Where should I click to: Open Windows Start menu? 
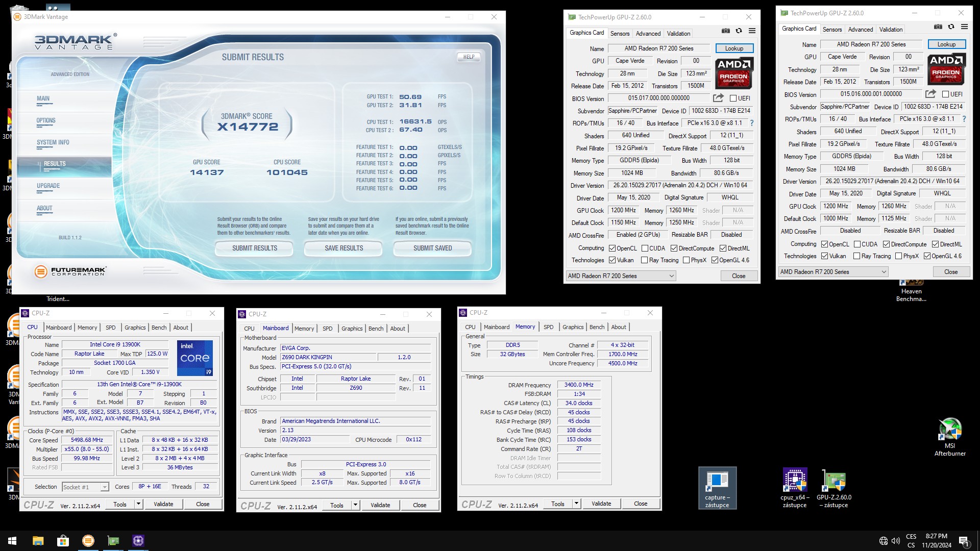[x=12, y=541]
